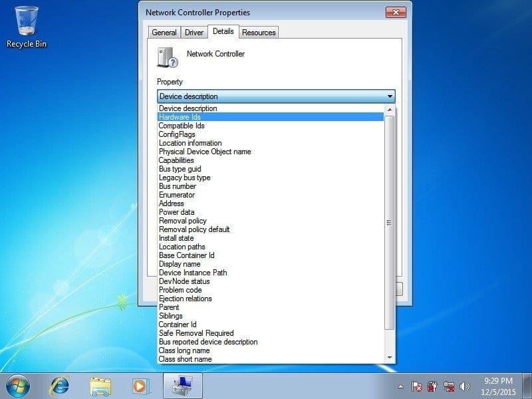Click the Show desktop button
Image resolution: width=532 pixels, height=399 pixels.
[527, 386]
